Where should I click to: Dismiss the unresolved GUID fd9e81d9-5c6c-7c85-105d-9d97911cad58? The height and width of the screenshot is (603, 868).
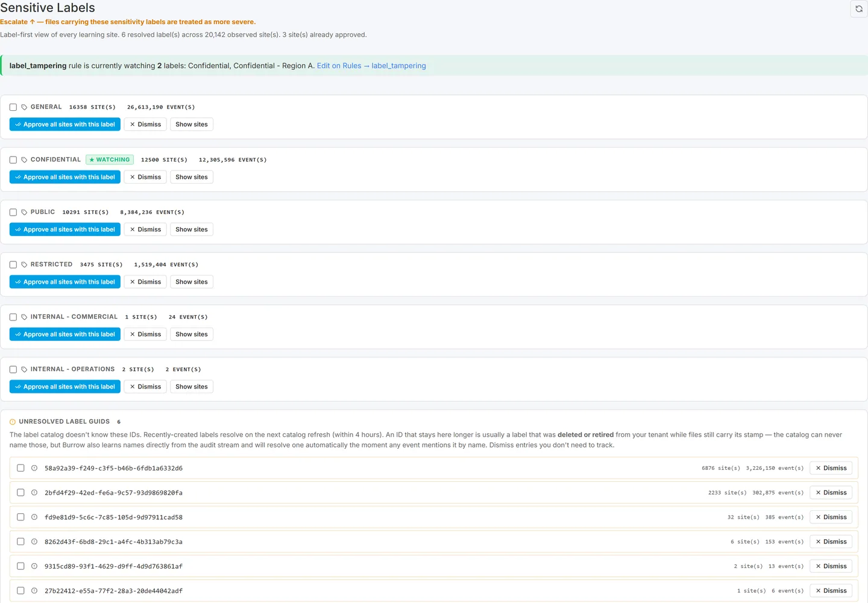[831, 517]
